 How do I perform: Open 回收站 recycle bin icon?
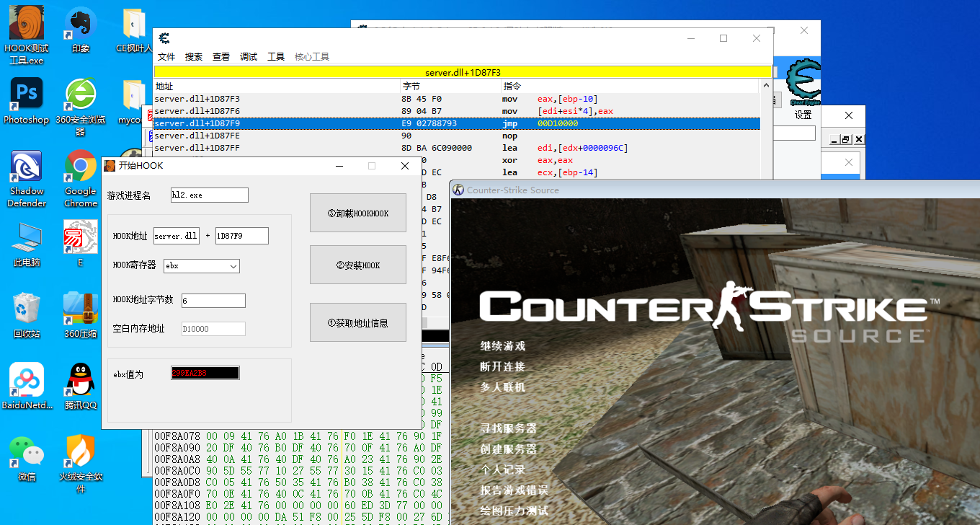coord(27,309)
